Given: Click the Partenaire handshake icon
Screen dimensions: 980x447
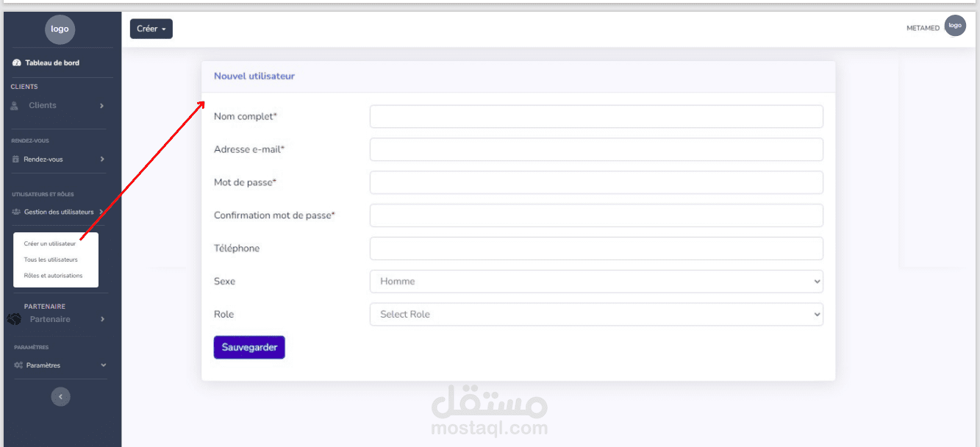Looking at the screenshot, I should (15, 319).
